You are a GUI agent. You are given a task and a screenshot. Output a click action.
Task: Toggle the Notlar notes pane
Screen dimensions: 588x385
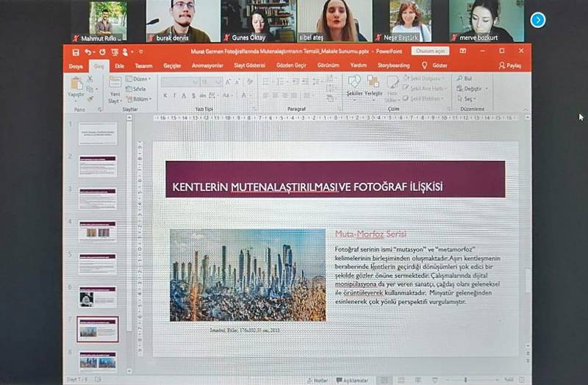click(x=318, y=381)
